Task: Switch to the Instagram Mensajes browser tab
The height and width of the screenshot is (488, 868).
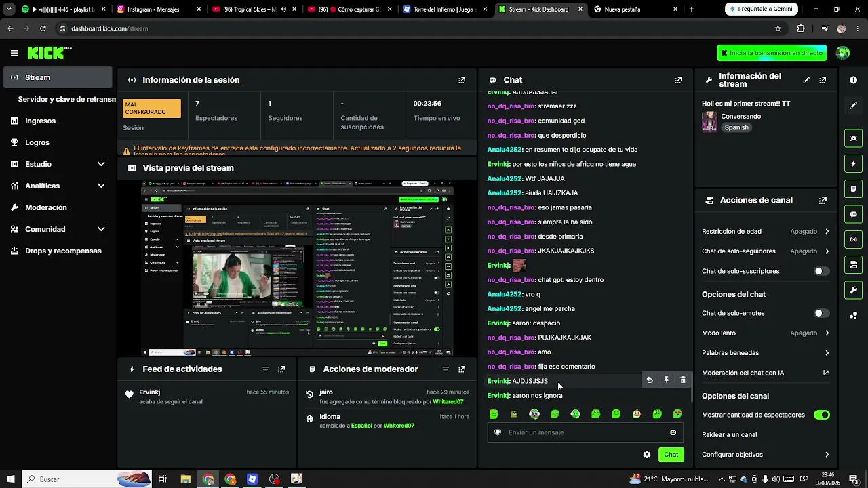Action: pyautogui.click(x=158, y=9)
